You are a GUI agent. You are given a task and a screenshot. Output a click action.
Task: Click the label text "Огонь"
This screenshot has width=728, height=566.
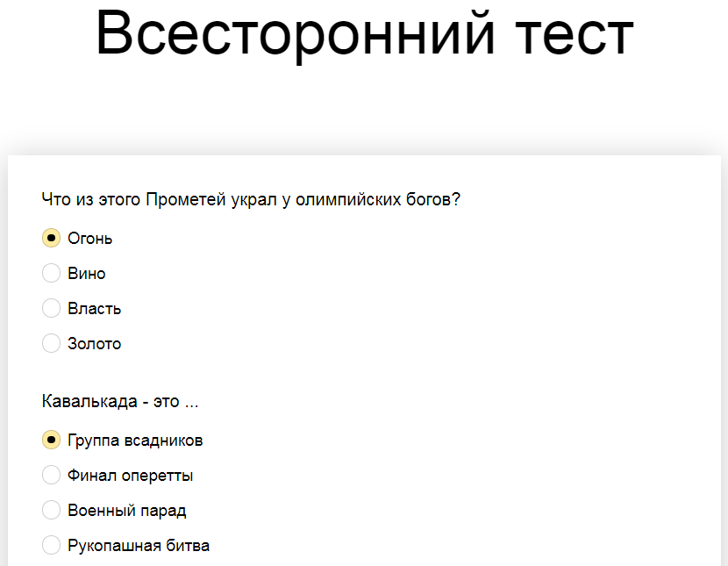tap(90, 237)
